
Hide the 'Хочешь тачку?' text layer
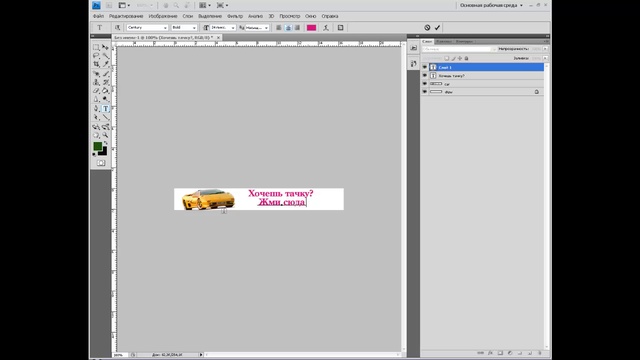(x=424, y=76)
